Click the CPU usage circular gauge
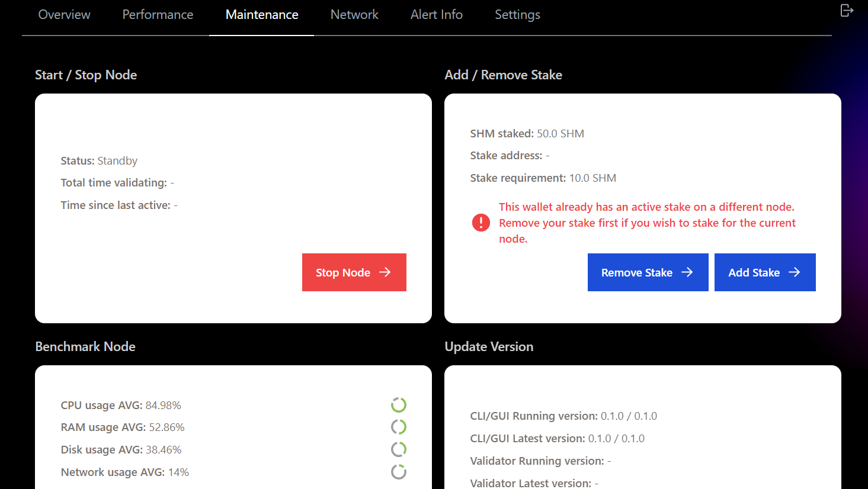 pos(399,405)
